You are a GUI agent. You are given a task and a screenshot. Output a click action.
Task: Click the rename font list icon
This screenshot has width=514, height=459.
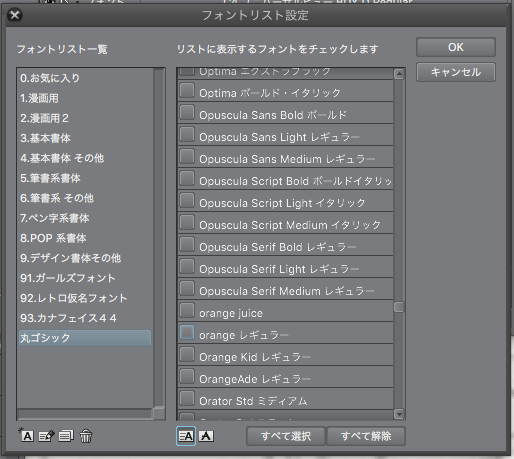coord(46,436)
